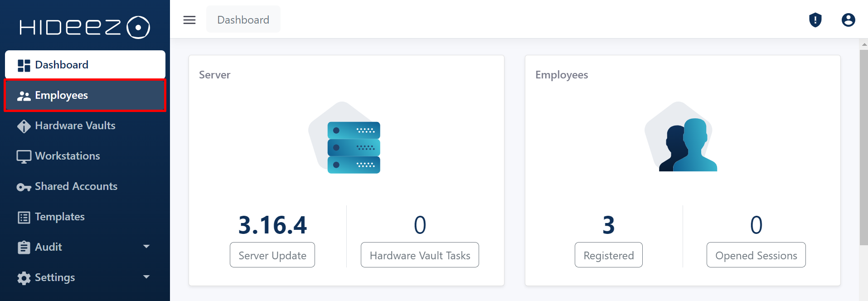The image size is (868, 301).
Task: Click the Settings gear icon
Action: click(x=24, y=278)
